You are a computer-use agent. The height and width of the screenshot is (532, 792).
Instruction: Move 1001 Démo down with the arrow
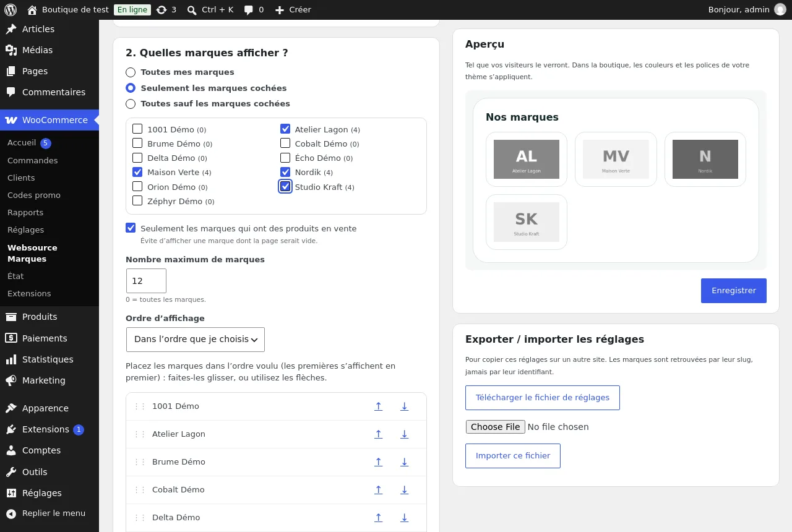(405, 406)
